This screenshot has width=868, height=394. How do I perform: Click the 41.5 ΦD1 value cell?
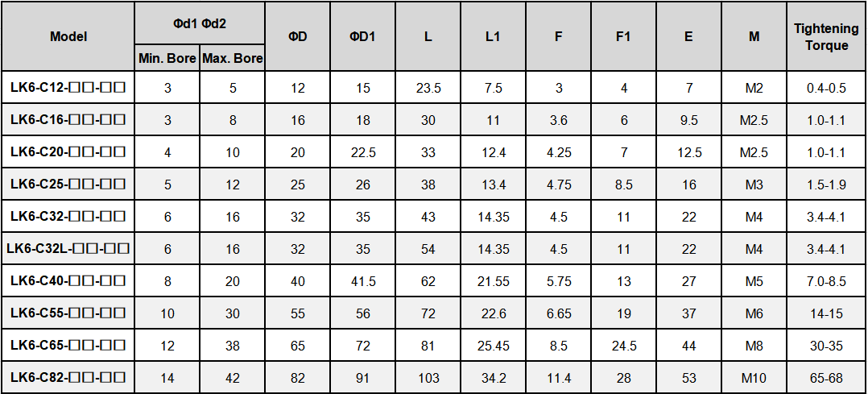(x=362, y=281)
